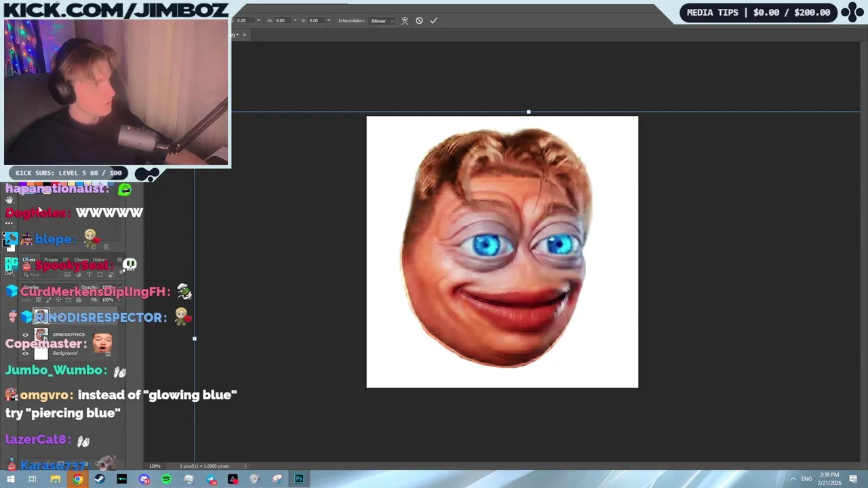Open the taskbar clock and date
This screenshot has width=868, height=488.
[x=829, y=479]
